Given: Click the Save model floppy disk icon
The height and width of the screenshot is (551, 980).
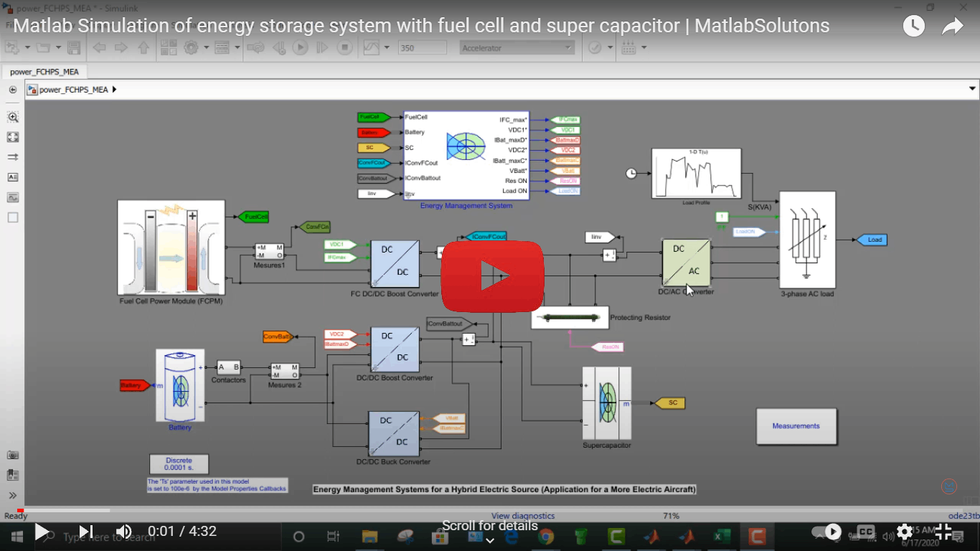Looking at the screenshot, I should point(73,48).
